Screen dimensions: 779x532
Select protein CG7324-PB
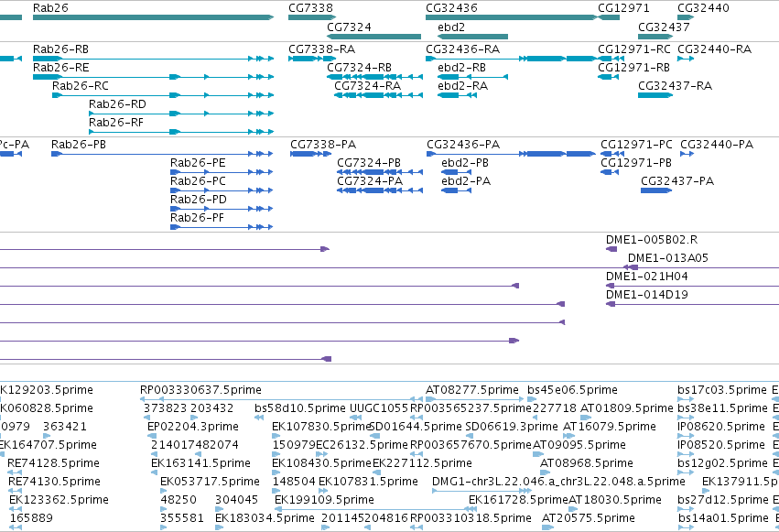coord(369,163)
